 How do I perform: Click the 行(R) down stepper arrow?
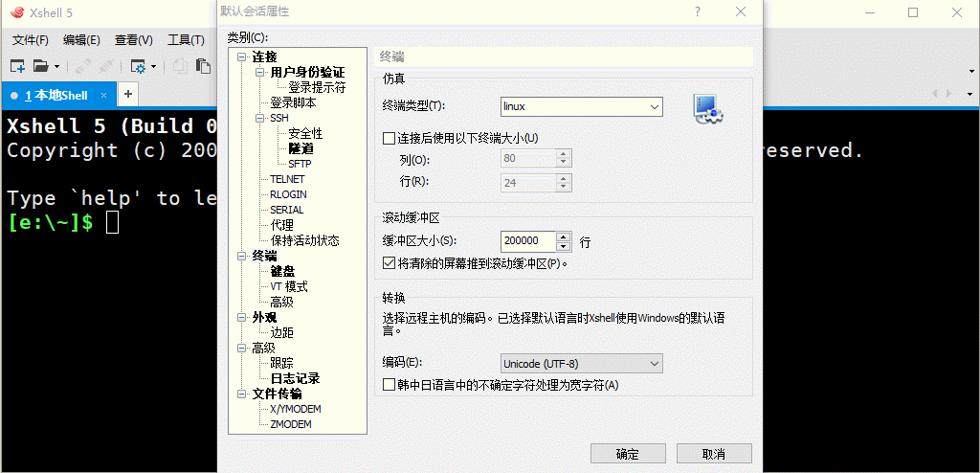click(563, 187)
